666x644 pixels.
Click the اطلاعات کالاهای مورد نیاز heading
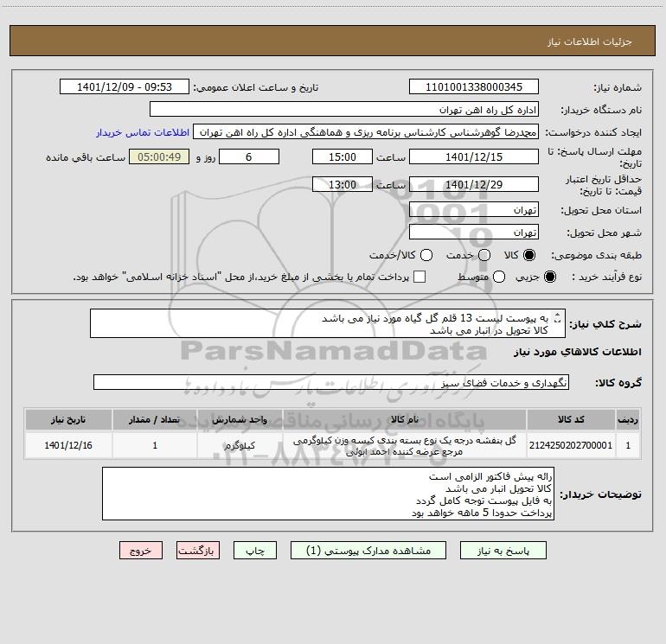coord(578,352)
